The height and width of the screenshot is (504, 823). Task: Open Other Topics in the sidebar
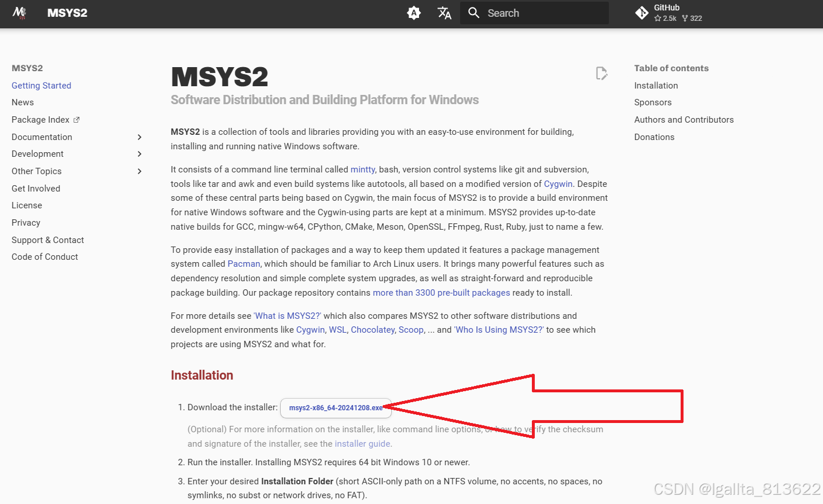[36, 171]
